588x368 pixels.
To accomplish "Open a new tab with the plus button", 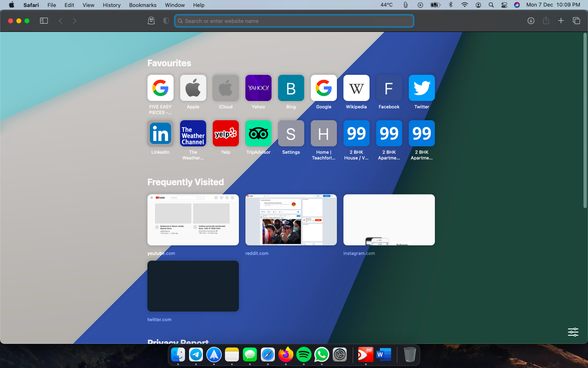I will pos(561,20).
